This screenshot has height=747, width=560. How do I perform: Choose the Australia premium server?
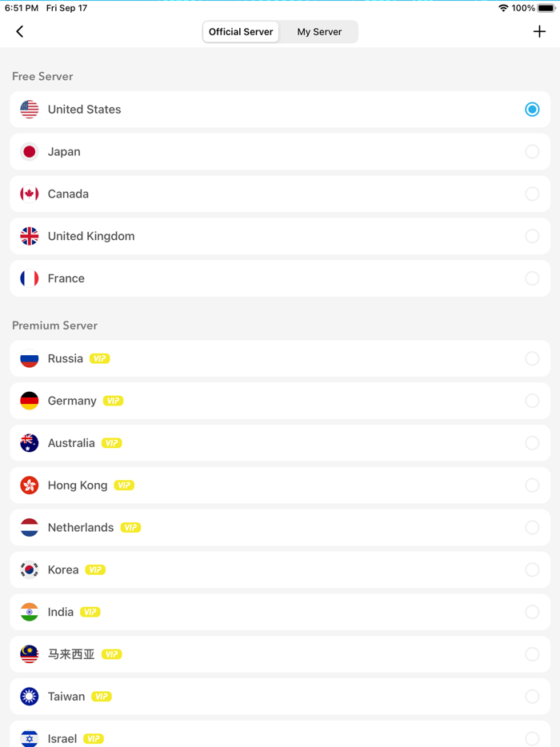[280, 443]
